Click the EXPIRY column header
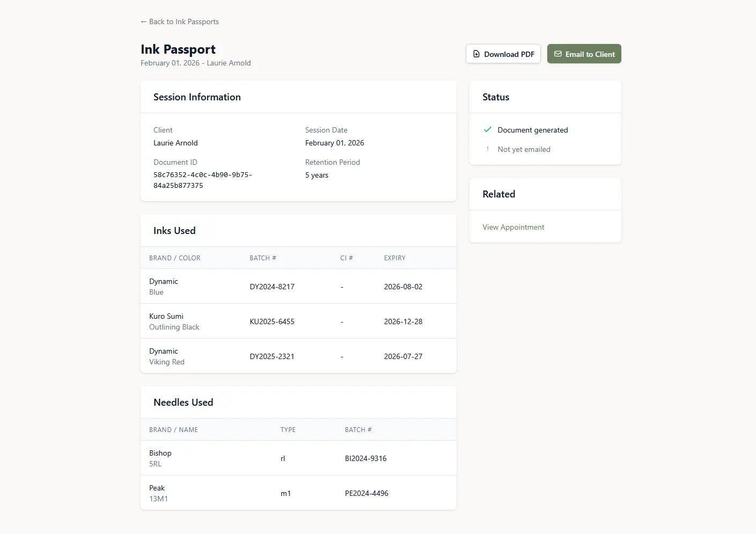The width and height of the screenshot is (756, 534). [x=394, y=258]
